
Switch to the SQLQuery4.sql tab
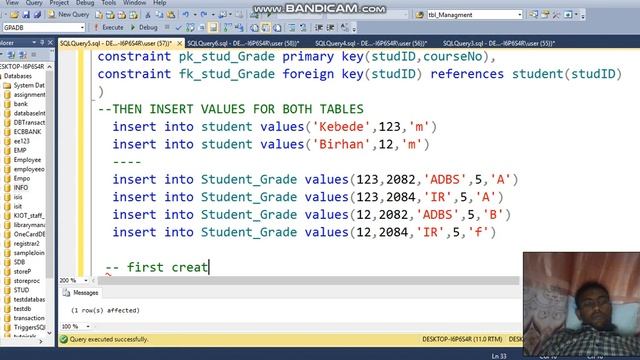(x=371, y=43)
